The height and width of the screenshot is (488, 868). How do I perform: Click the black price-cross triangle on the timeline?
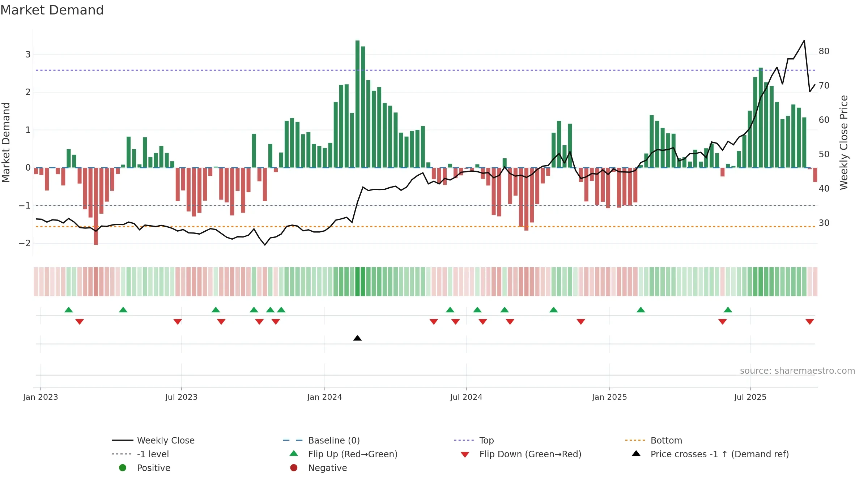pos(357,338)
